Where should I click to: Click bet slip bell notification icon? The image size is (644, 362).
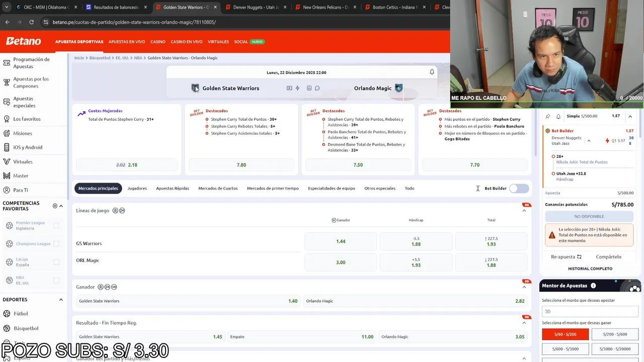click(558, 116)
